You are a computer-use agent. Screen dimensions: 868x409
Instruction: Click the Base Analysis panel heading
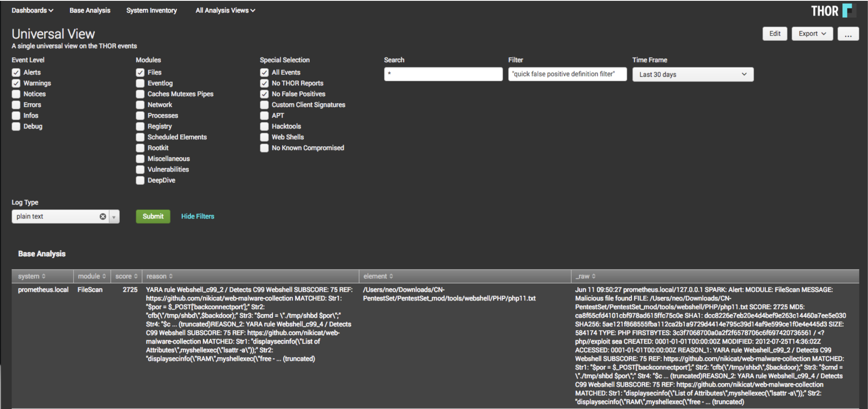(42, 254)
